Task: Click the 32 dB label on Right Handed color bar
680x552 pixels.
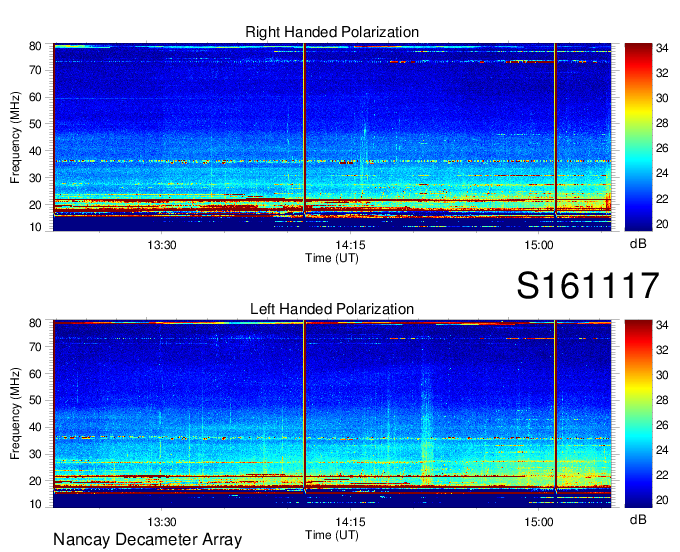Action: 662,73
